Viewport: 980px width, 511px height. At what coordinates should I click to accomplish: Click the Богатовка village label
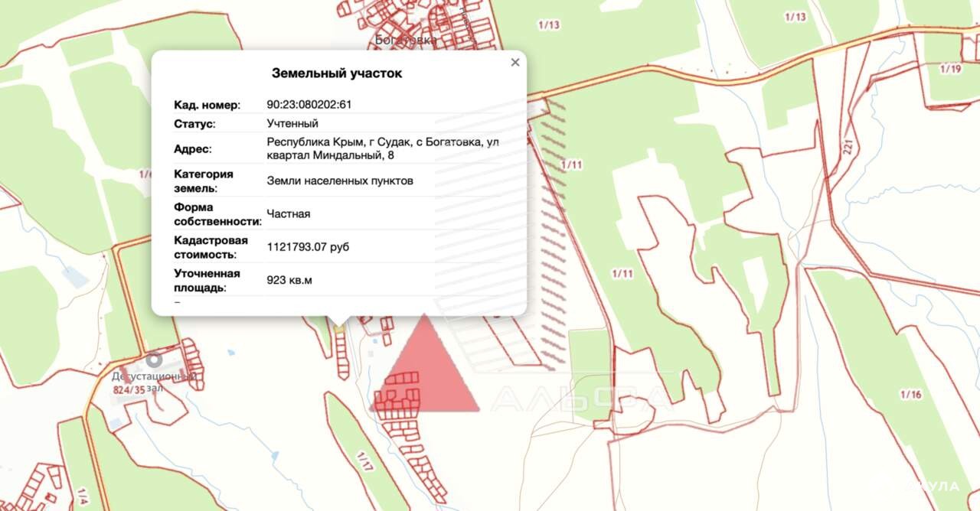click(406, 40)
